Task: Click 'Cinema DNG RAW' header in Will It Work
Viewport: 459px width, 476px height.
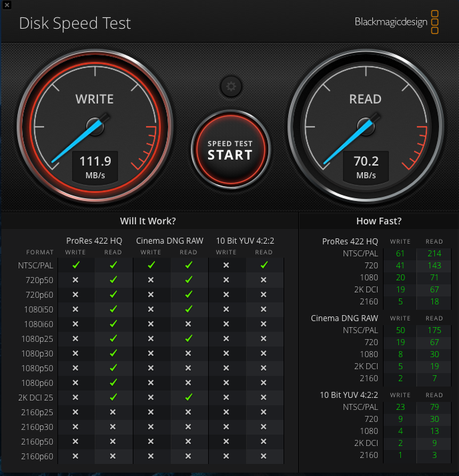Action: (x=169, y=241)
